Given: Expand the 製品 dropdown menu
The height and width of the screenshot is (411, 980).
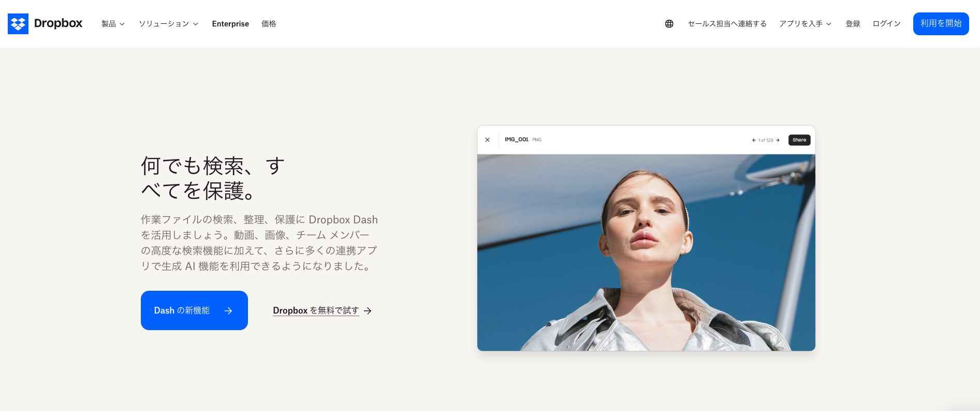Looking at the screenshot, I should tap(113, 24).
